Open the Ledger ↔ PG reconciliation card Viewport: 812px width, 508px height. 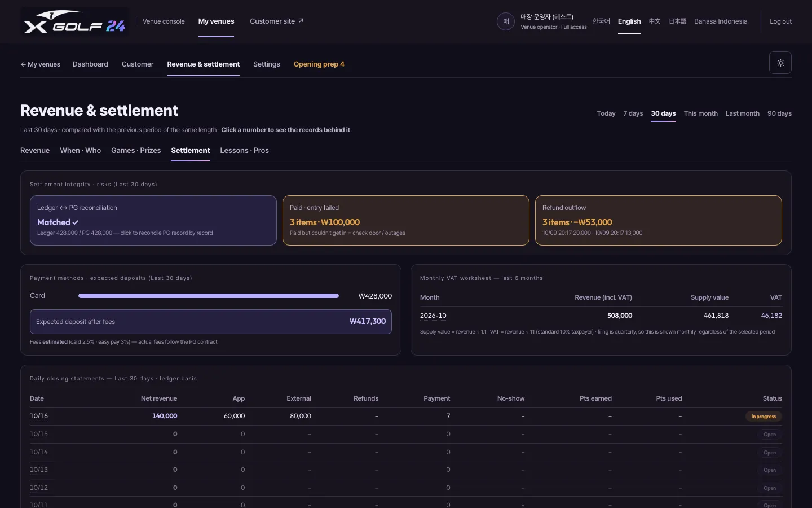point(153,221)
